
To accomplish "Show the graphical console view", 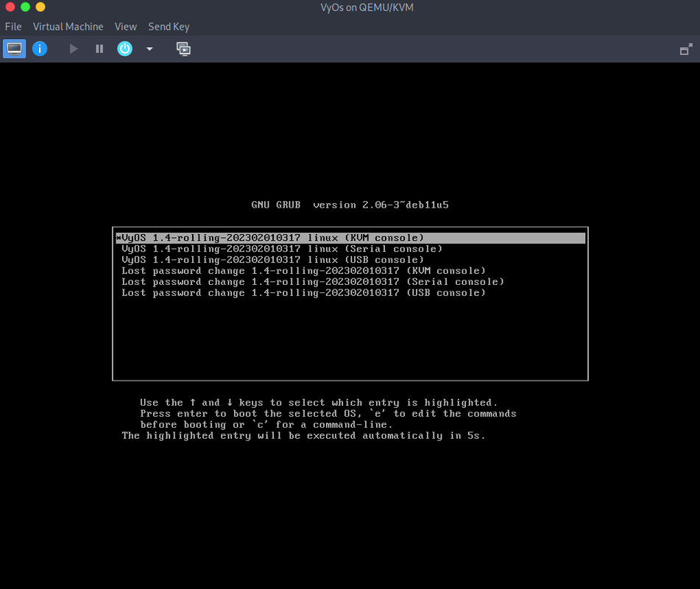I will tap(14, 49).
